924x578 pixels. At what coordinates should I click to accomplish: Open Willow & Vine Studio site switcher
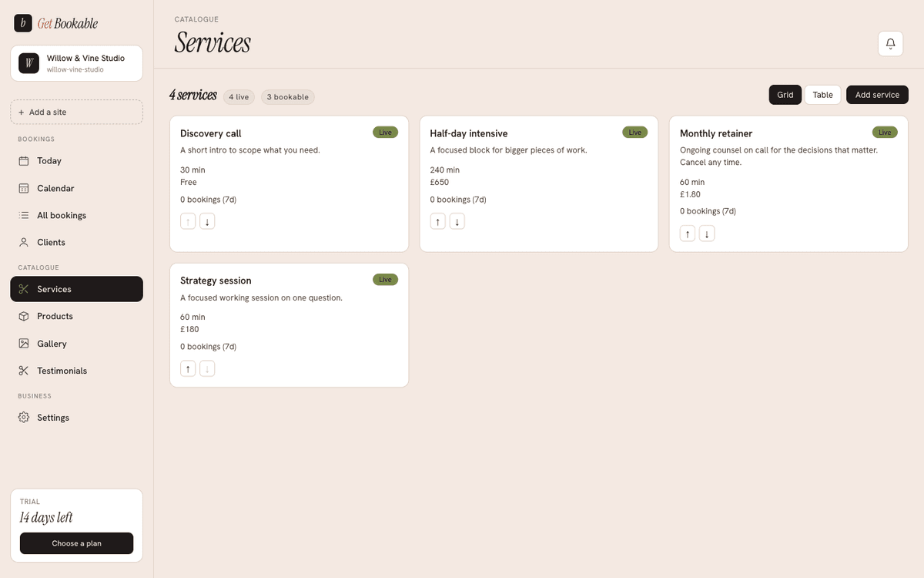tap(76, 63)
